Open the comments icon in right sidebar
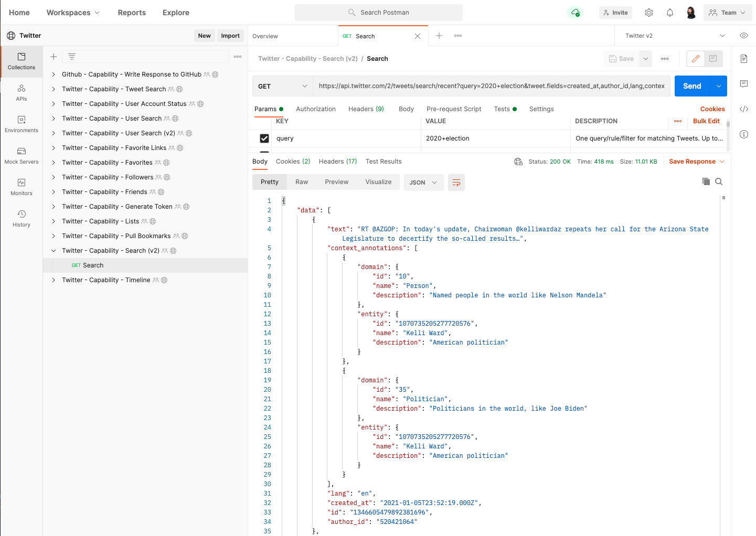This screenshot has width=756, height=536. point(743,84)
